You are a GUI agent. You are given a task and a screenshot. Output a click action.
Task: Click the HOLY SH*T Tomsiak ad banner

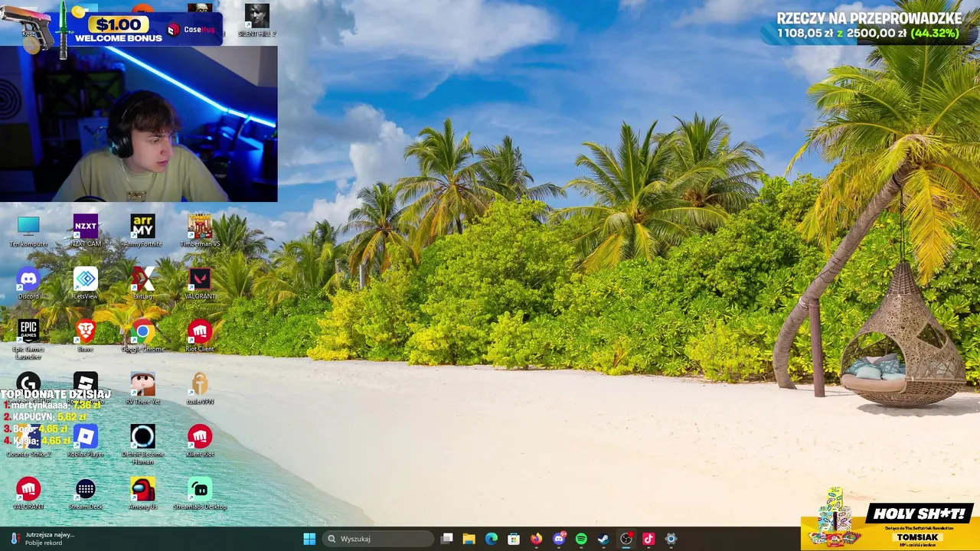point(890,526)
